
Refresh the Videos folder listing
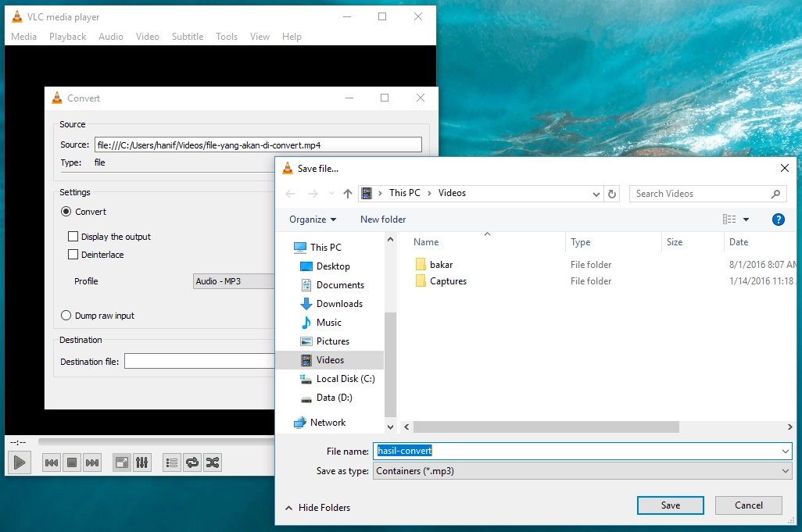tap(612, 194)
